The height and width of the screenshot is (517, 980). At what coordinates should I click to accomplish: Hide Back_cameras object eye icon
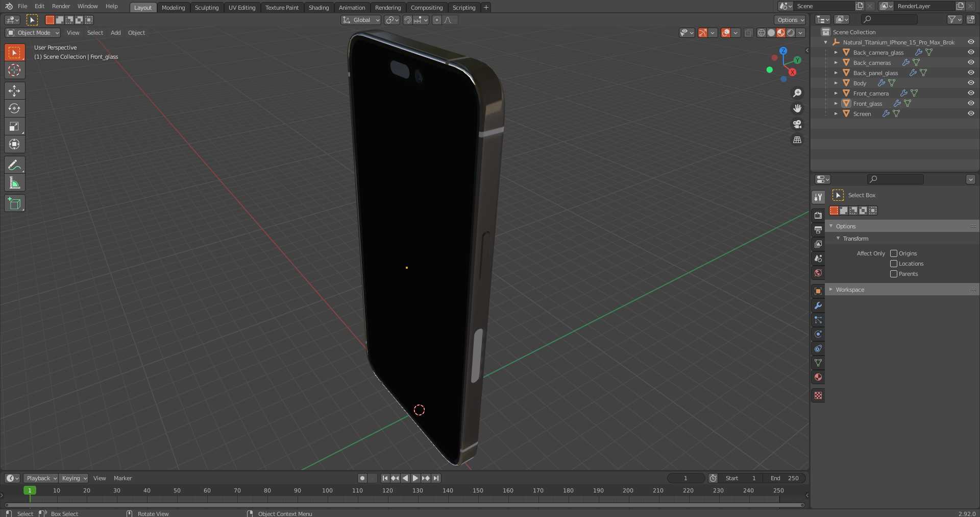tap(971, 62)
